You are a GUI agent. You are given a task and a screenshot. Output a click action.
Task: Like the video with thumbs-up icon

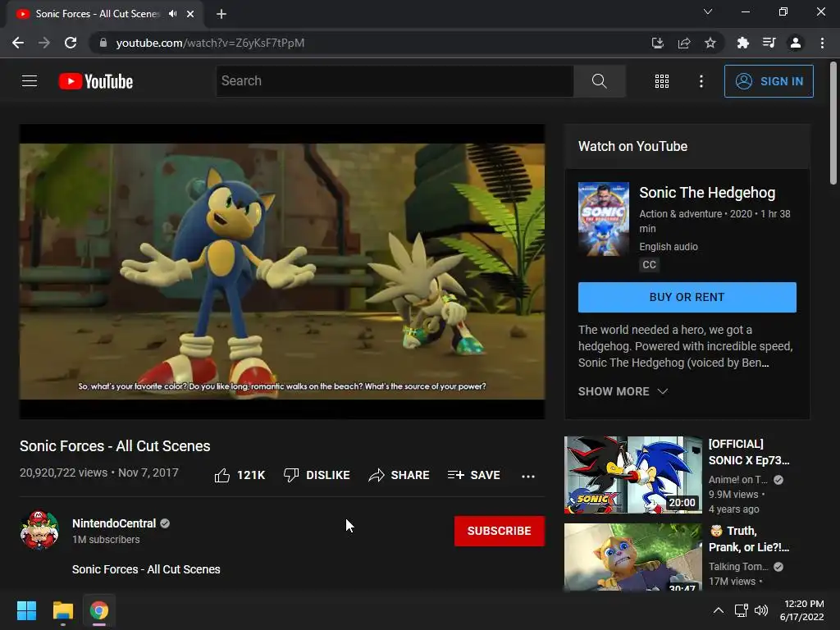click(222, 475)
